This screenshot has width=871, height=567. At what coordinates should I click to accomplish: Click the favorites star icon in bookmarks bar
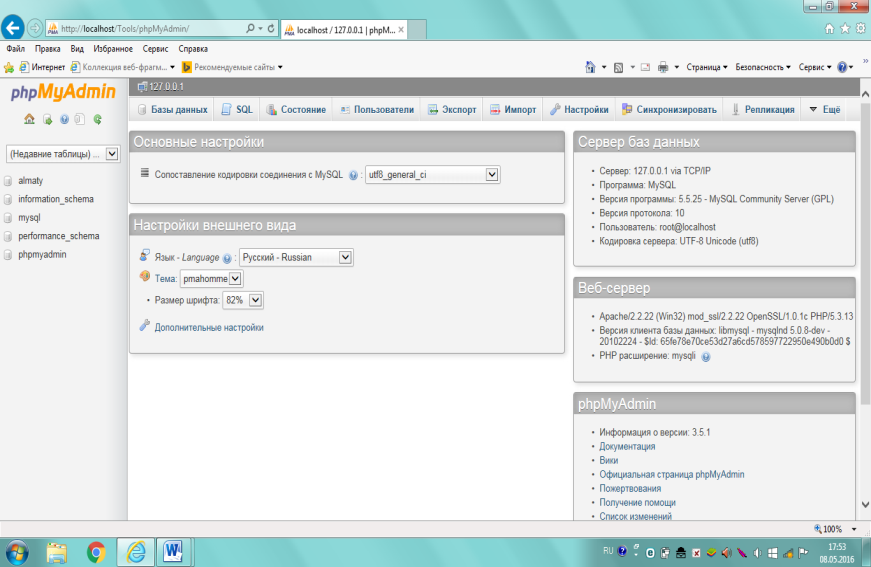9,68
